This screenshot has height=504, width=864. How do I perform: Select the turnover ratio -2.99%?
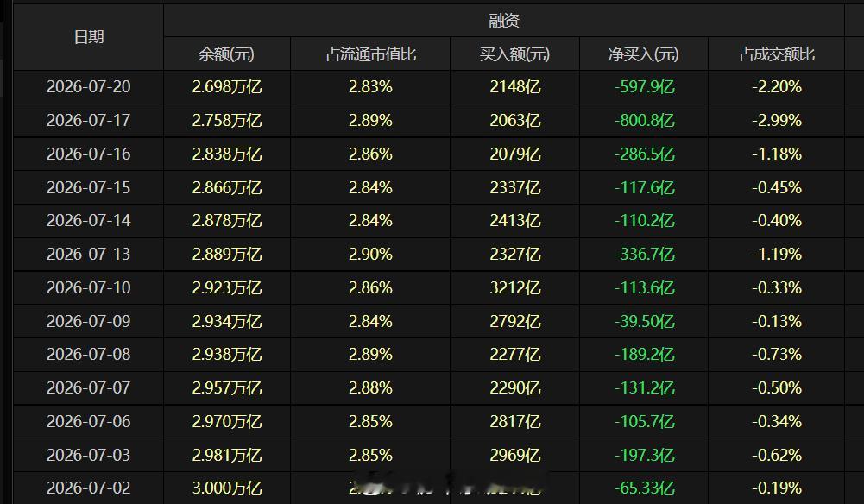[776, 120]
